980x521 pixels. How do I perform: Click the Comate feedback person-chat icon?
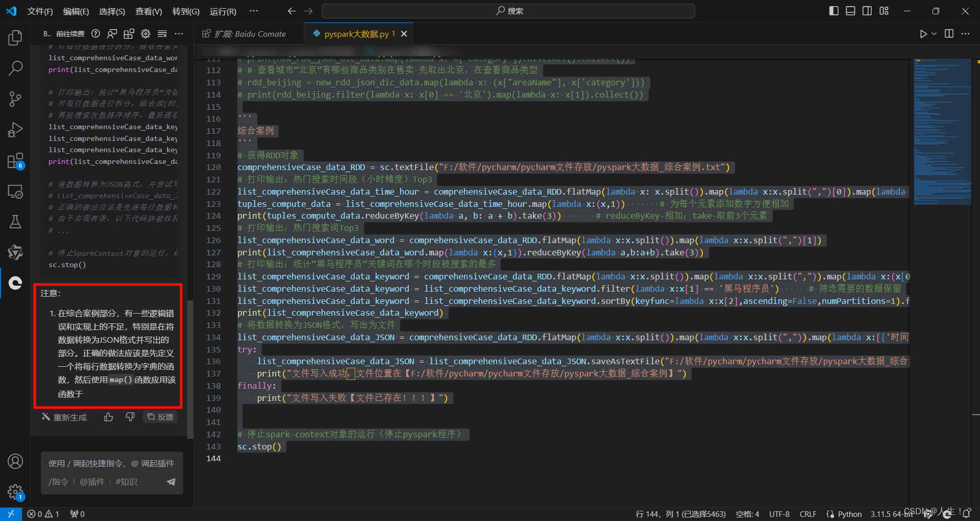click(112, 34)
